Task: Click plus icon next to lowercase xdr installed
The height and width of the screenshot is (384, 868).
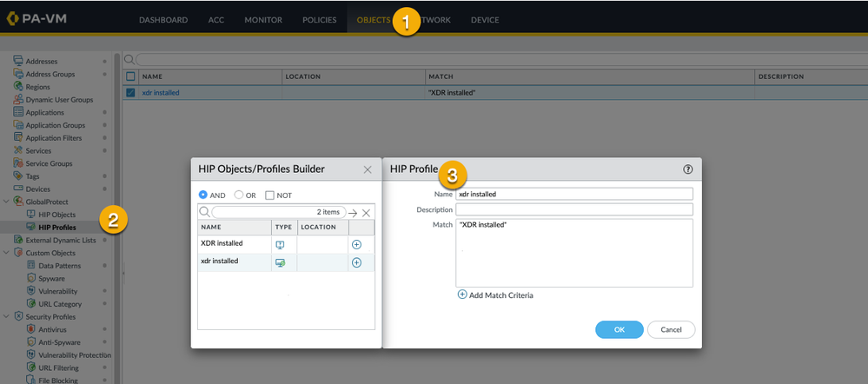Action: (x=356, y=262)
